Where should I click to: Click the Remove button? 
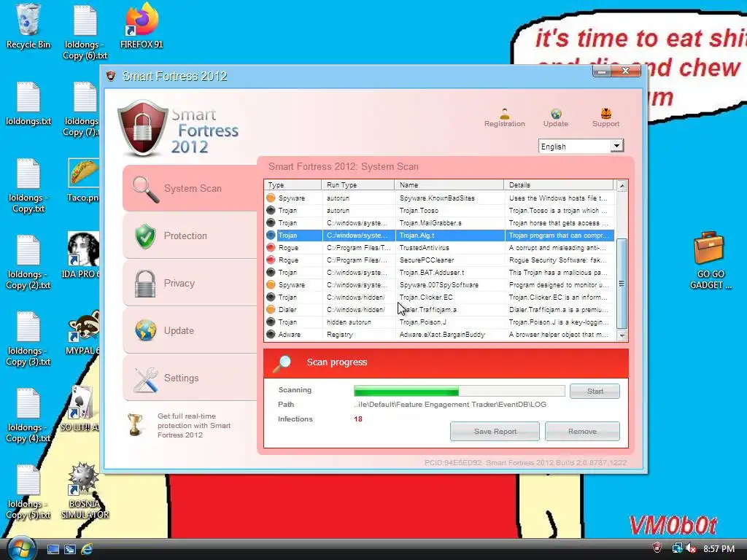[x=582, y=431]
